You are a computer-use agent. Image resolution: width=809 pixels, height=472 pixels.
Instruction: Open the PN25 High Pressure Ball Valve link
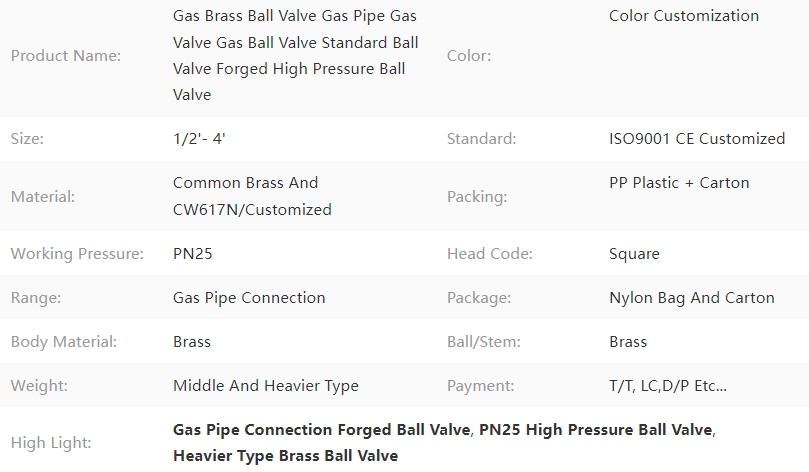click(595, 430)
